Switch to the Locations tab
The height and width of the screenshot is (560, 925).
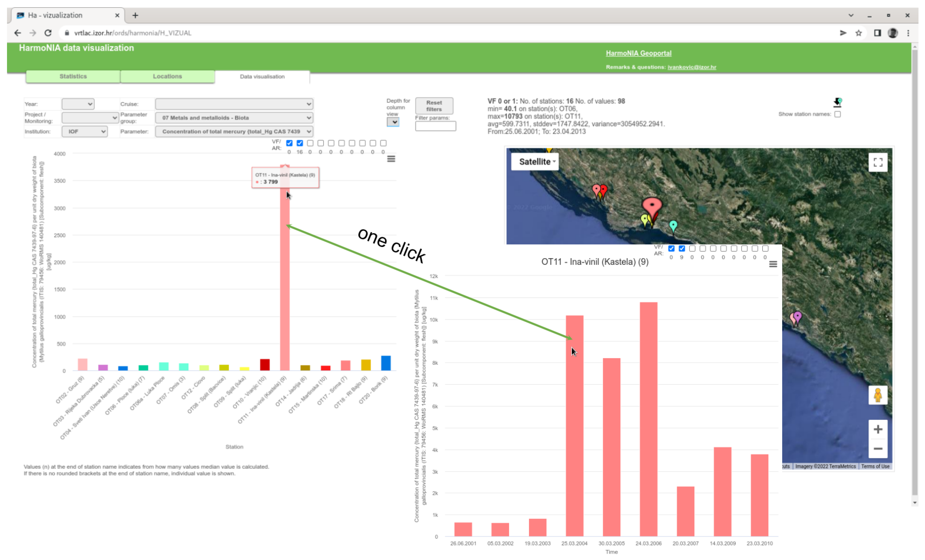click(x=167, y=76)
